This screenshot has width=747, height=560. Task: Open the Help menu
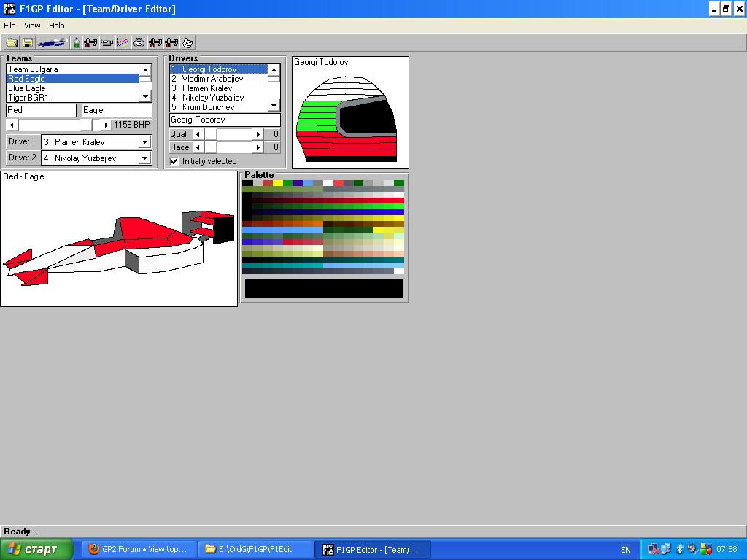(57, 26)
